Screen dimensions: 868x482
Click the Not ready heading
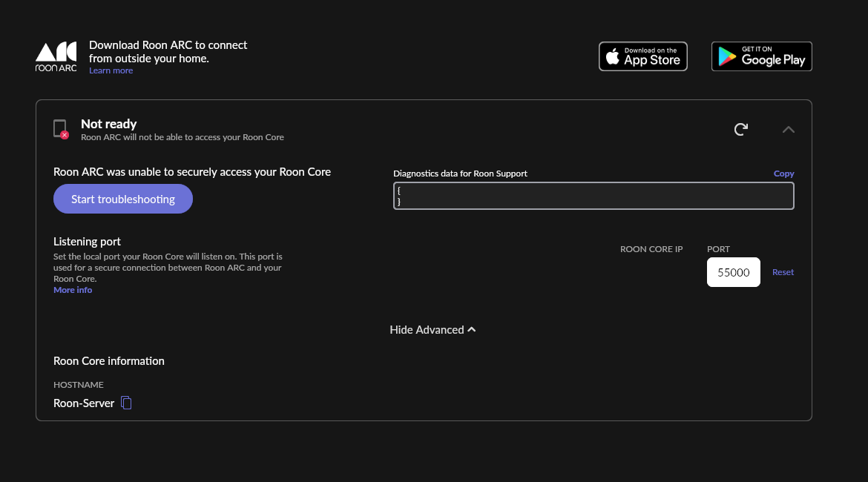click(108, 124)
